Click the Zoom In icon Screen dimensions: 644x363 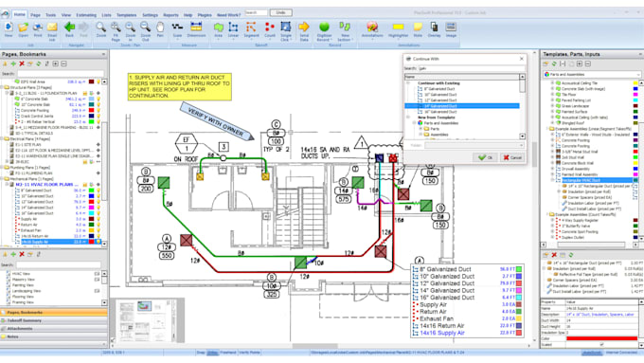pos(131,27)
